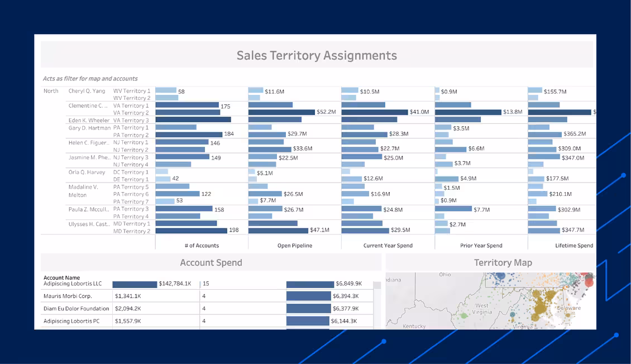
Task: Select Ulysses H. Castillo's 198 accounts bar
Action: [x=193, y=229]
